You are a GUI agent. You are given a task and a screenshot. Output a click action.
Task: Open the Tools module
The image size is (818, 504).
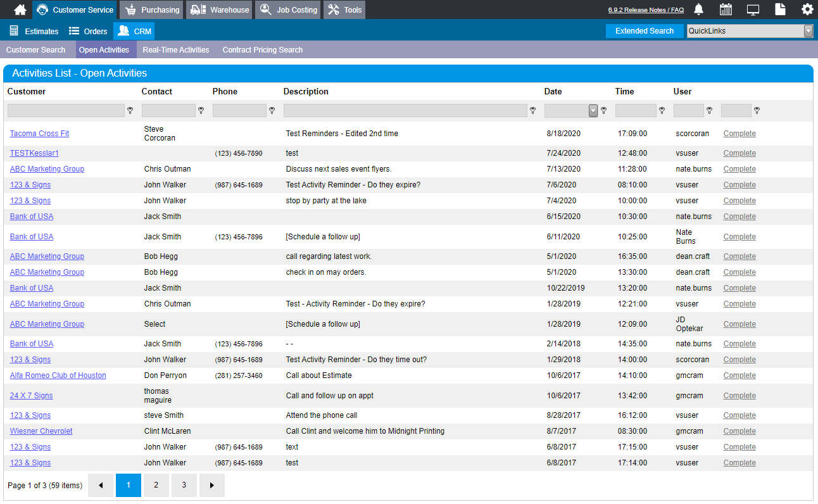[x=344, y=9]
